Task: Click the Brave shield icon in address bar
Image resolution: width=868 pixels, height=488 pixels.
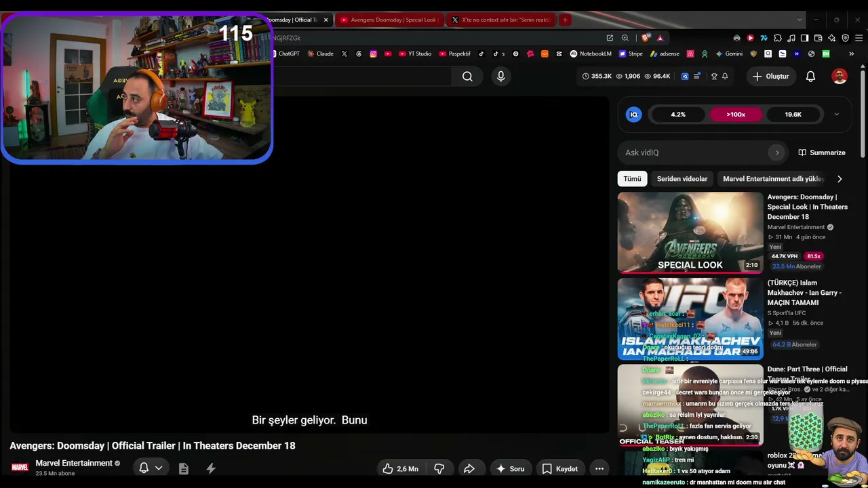Action: point(645,38)
